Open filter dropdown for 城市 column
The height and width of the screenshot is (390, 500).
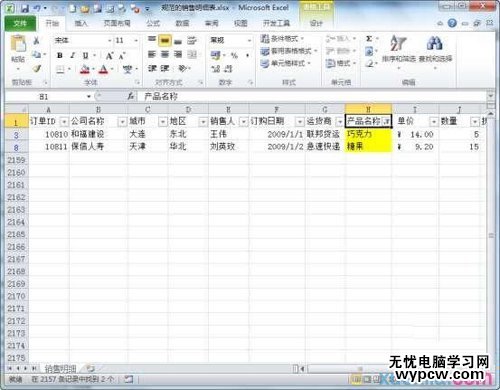[163, 122]
